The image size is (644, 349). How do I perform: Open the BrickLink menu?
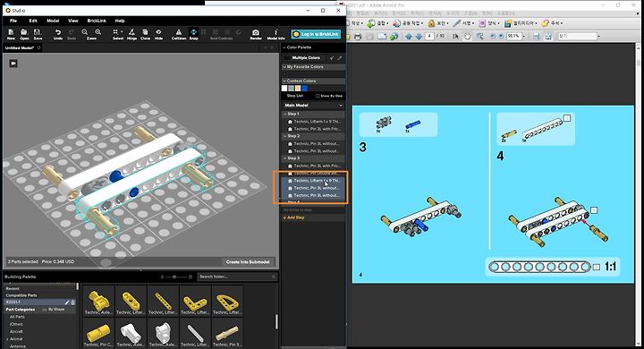pyautogui.click(x=97, y=21)
